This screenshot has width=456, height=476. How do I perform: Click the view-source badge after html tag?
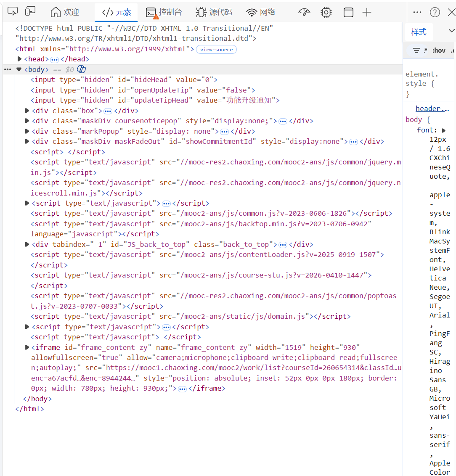coord(217,50)
